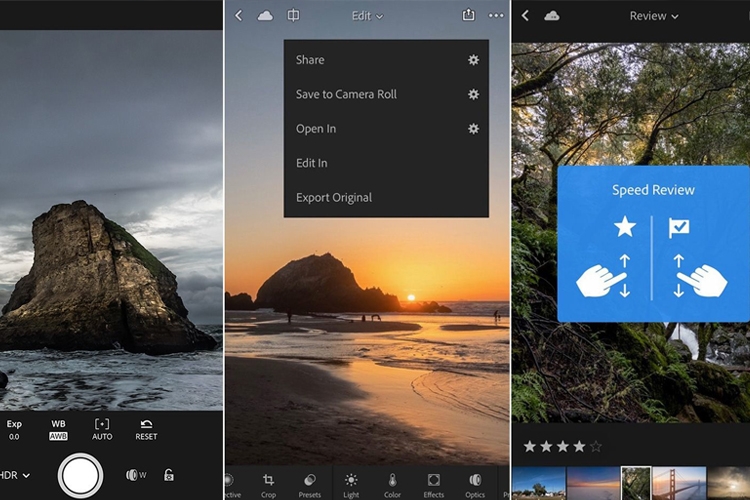Tap the camera shutter button
Viewport: 750px width, 500px height.
(x=80, y=476)
